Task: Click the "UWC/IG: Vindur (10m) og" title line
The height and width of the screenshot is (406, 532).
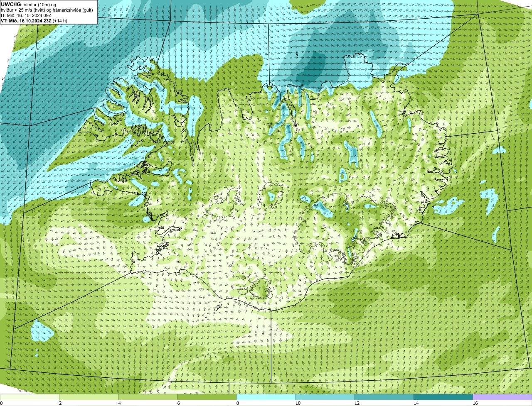Action: pyautogui.click(x=29, y=5)
